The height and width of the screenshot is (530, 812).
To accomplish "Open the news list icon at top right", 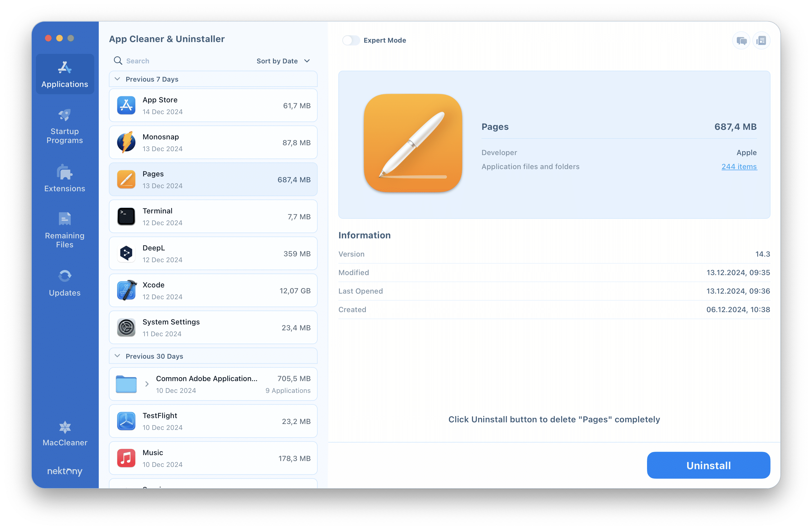I will (x=761, y=41).
